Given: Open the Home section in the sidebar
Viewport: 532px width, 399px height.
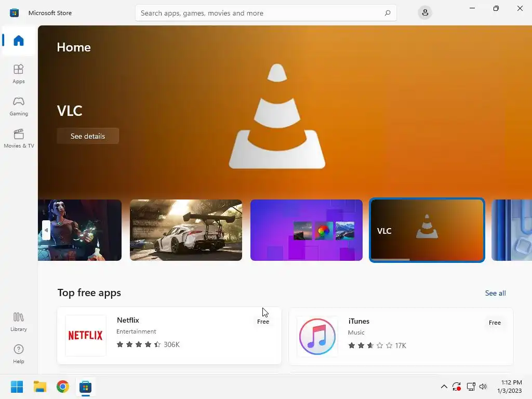Looking at the screenshot, I should (19, 41).
